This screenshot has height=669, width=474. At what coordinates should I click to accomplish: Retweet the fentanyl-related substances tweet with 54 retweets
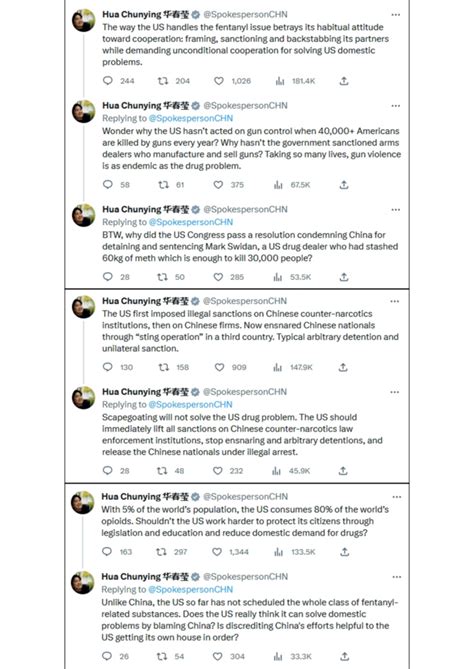click(x=161, y=656)
